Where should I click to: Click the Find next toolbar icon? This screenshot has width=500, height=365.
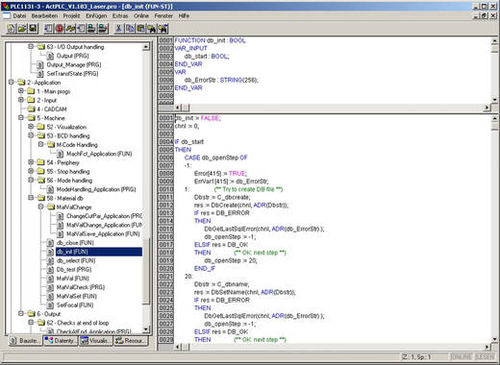coord(163,29)
